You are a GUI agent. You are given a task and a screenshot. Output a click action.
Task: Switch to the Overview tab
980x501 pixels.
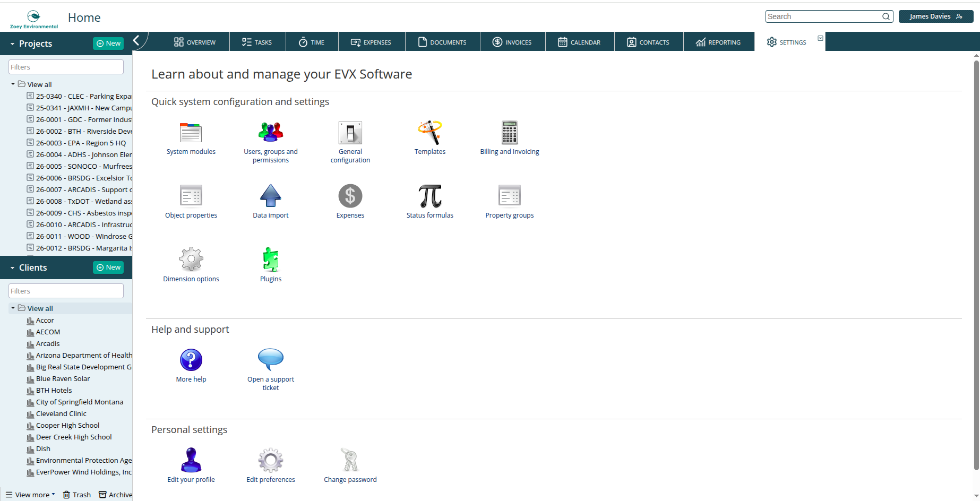tap(195, 42)
